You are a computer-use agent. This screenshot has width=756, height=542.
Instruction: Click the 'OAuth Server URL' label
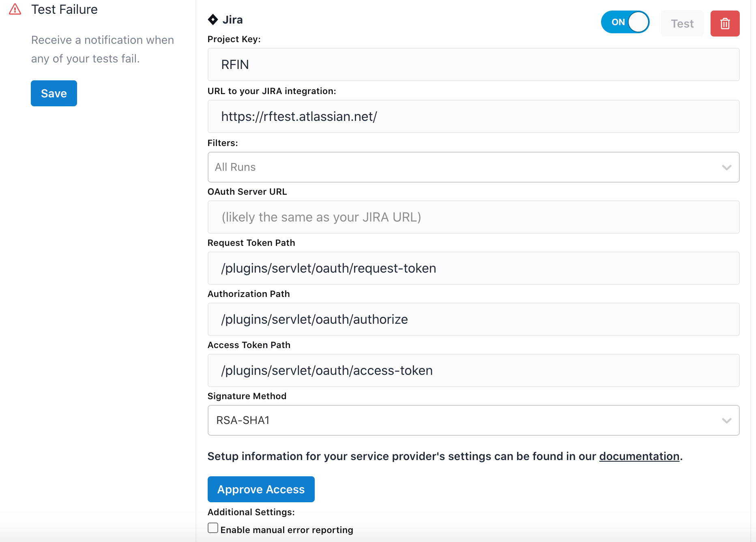coord(247,191)
